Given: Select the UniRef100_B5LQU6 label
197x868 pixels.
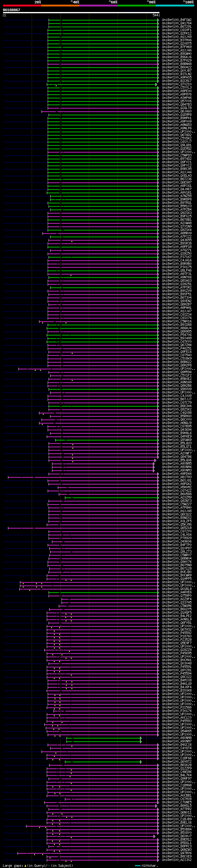Looking at the screenshot, I should 177,460.
